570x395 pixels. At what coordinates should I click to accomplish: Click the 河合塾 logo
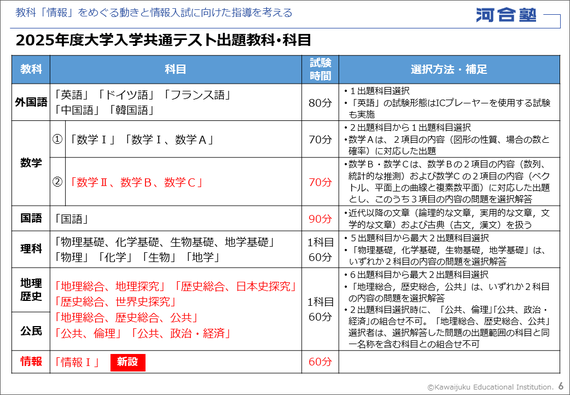pyautogui.click(x=506, y=15)
